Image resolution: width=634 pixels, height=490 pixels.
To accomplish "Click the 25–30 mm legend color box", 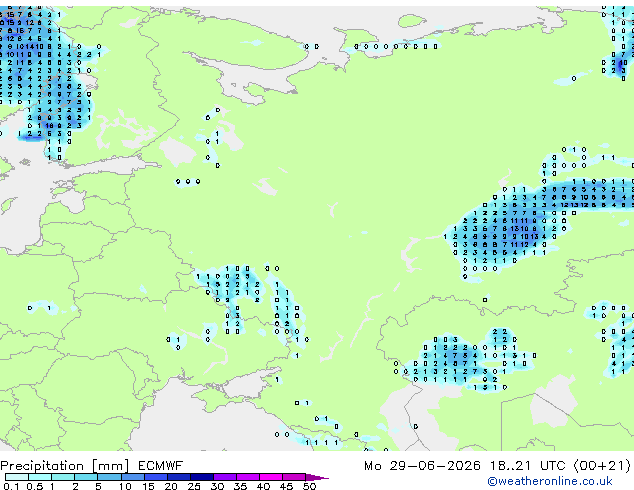I will 202,477.
